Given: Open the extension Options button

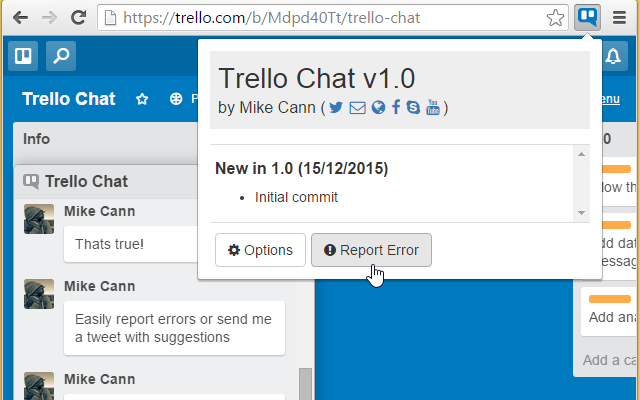Looking at the screenshot, I should pos(260,250).
